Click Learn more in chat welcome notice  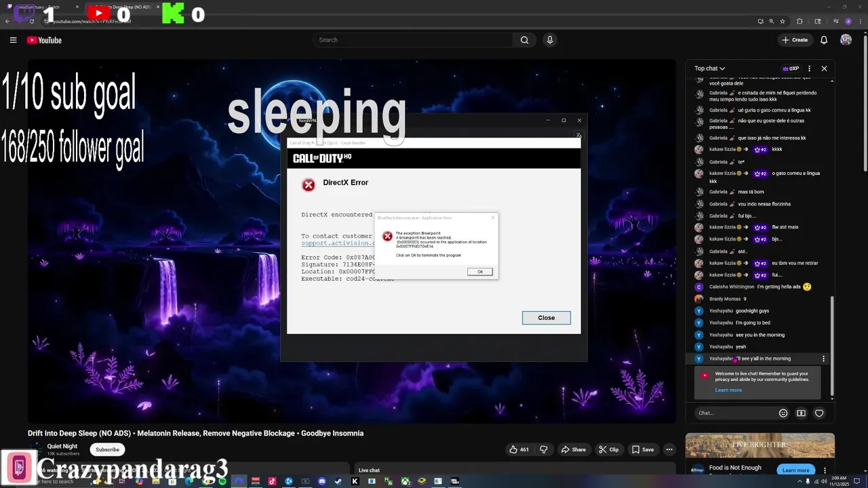coord(728,390)
